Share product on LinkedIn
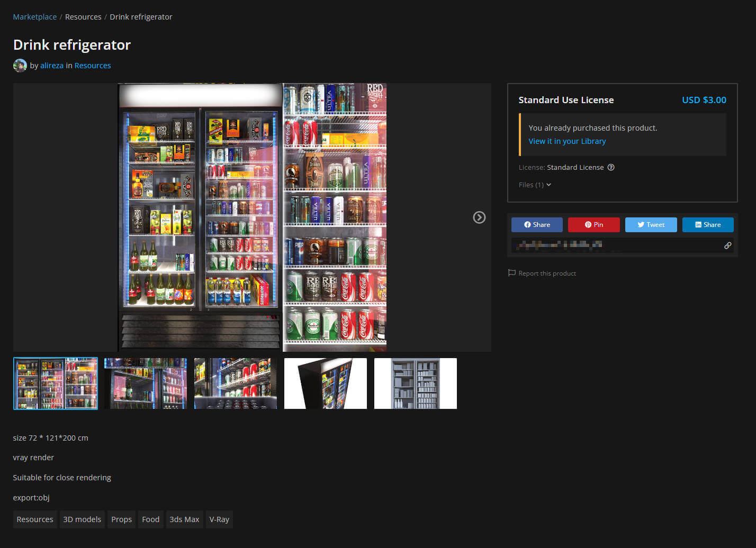 coord(708,225)
